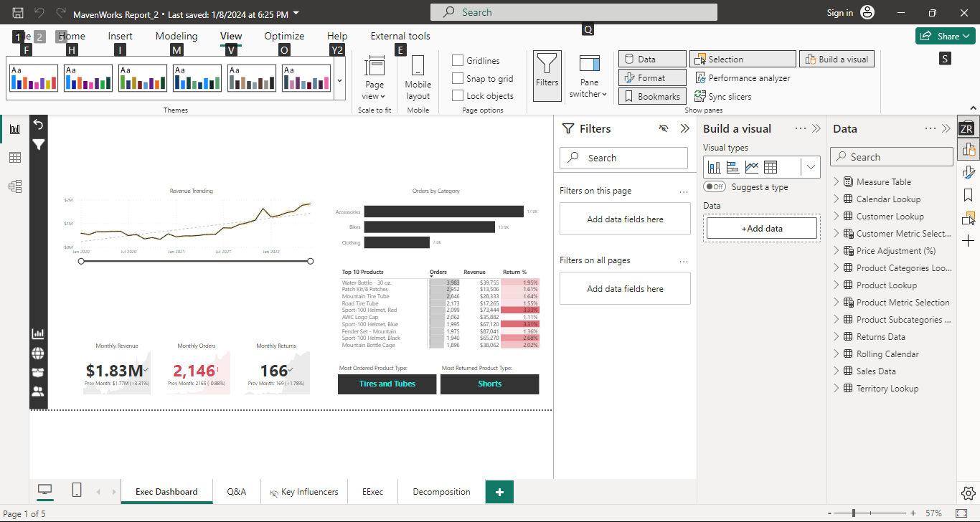980x522 pixels.
Task: Open the Optimize ribbon tab
Action: pos(284,36)
